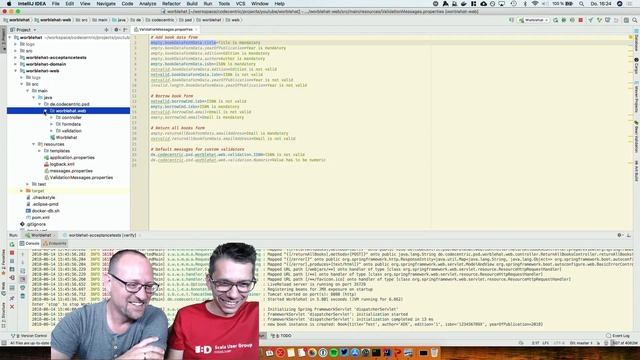Open the TODO tool window
Image resolution: width=640 pixels, height=360 pixels.
[282, 336]
